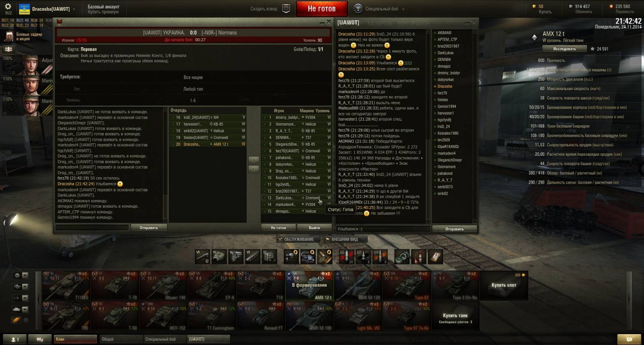
Task: Open the second equipment slot
Action: pyautogui.click(x=308, y=257)
